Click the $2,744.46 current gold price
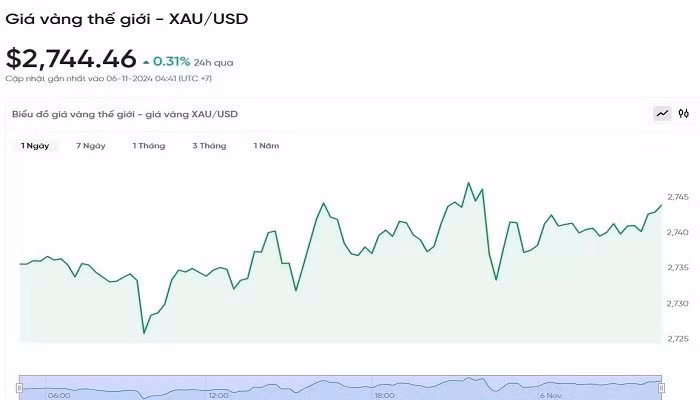Image resolution: width=700 pixels, height=400 pixels. point(70,59)
